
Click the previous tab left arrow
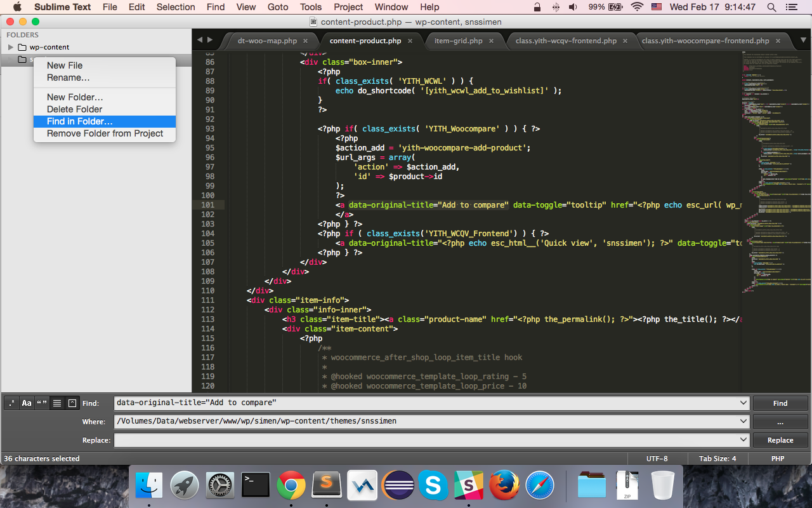point(200,40)
